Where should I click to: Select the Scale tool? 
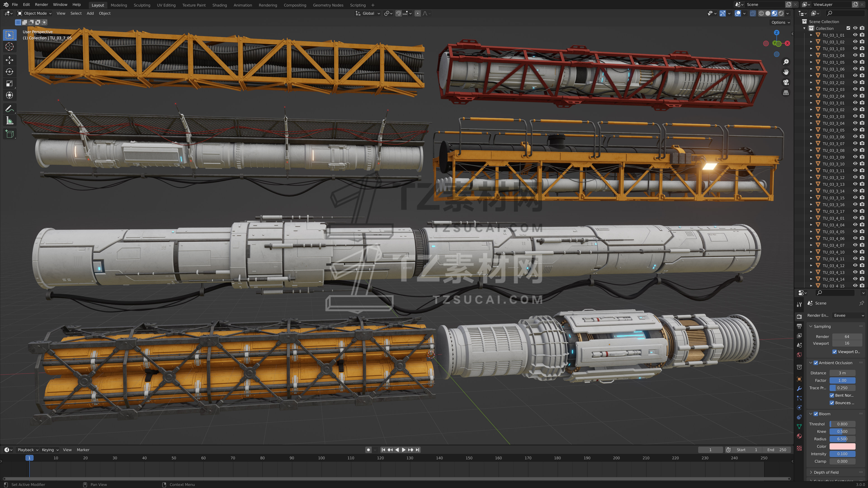click(9, 84)
